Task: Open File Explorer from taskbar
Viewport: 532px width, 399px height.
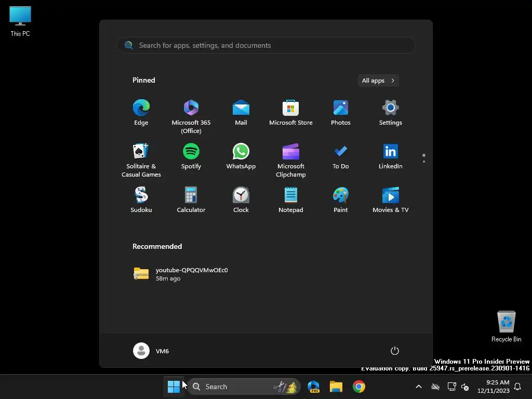Action: tap(336, 387)
